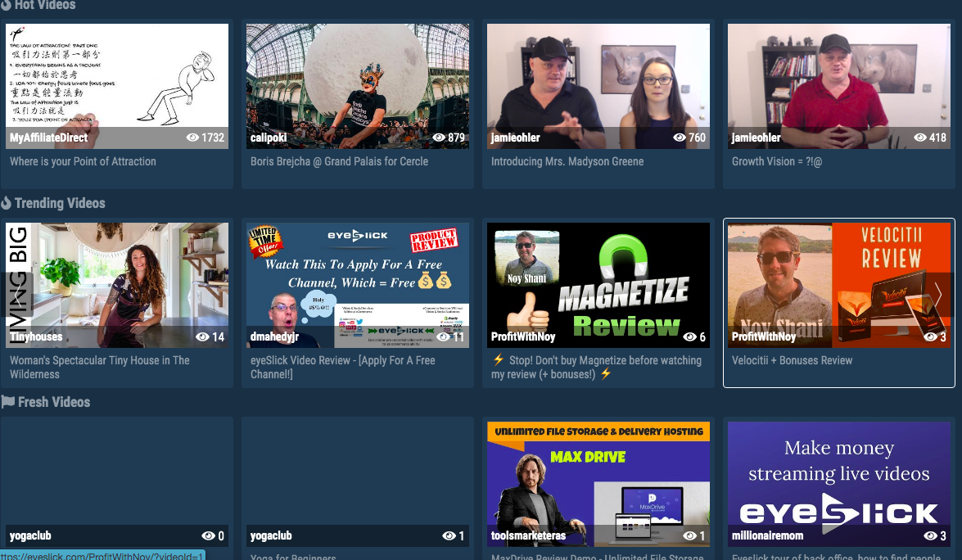Open 'Where is your Point of Attraction' title
Image resolution: width=962 pixels, height=560 pixels.
(83, 161)
